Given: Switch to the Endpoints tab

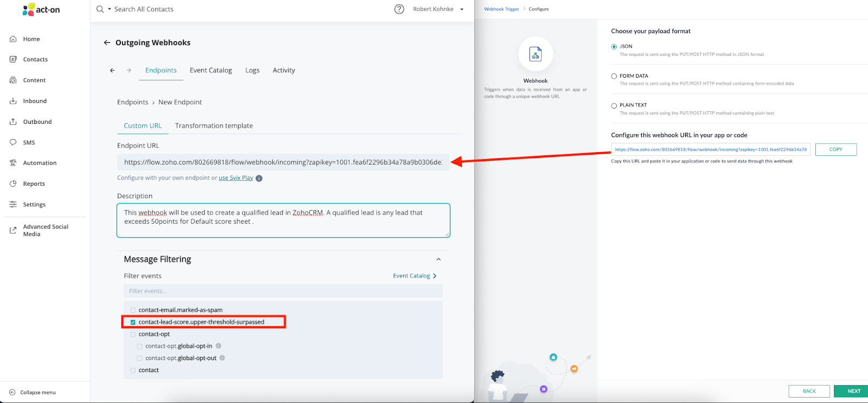Looking at the screenshot, I should (x=161, y=70).
